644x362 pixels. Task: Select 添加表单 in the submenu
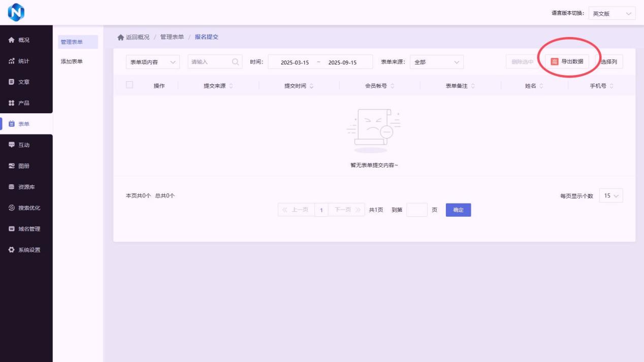(72, 61)
